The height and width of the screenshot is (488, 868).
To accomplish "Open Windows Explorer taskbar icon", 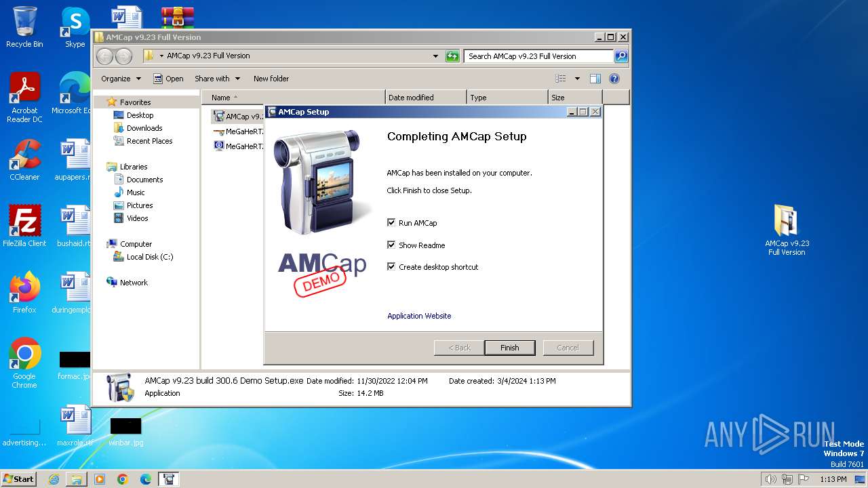I will click(77, 479).
